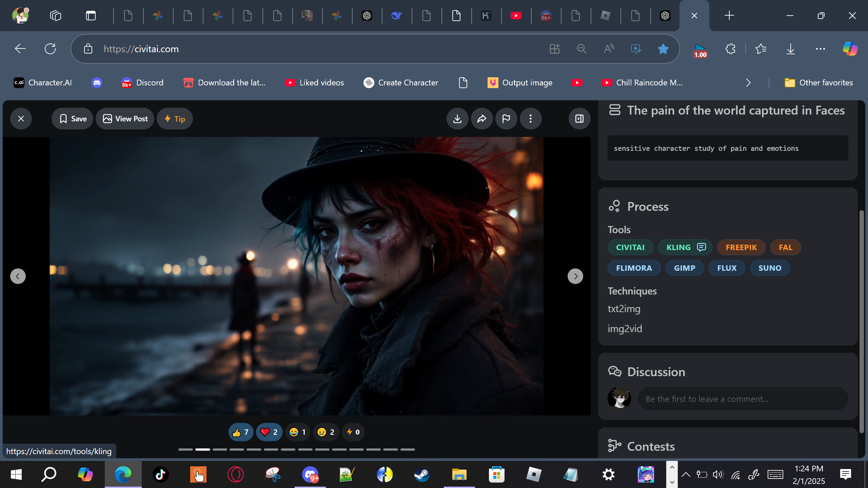Screen dimensions: 868x488
Task: Toggle the sidebar panel icon
Action: click(579, 119)
